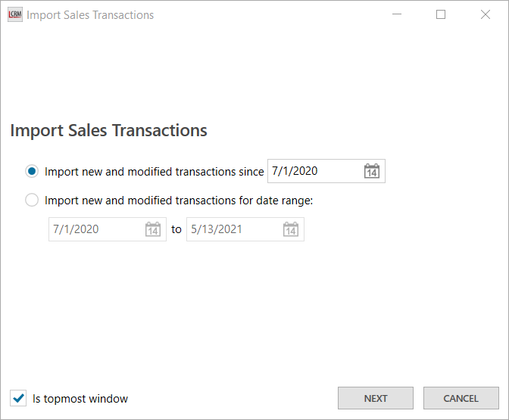
Task: Toggle the 'Is topmost window' checkbox
Action: point(18,398)
